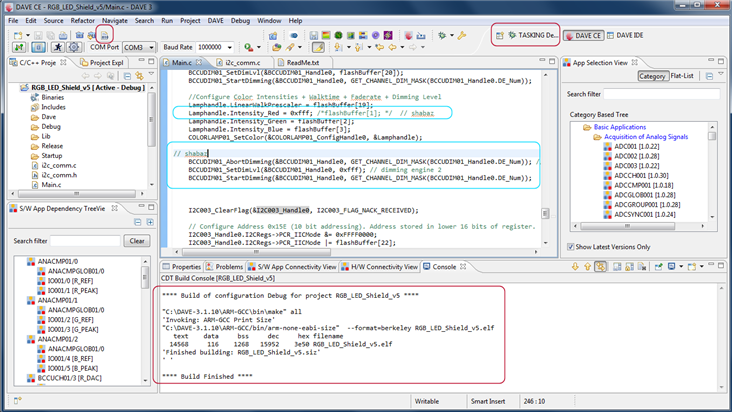This screenshot has width=732, height=412.
Task: Open the TASKING Debug perspective
Action: pos(525,35)
